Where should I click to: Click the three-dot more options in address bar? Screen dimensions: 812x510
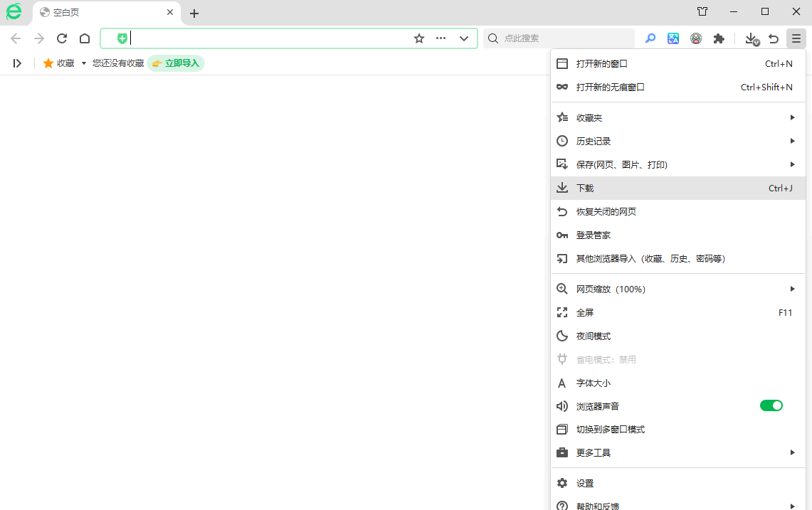pyautogui.click(x=441, y=38)
